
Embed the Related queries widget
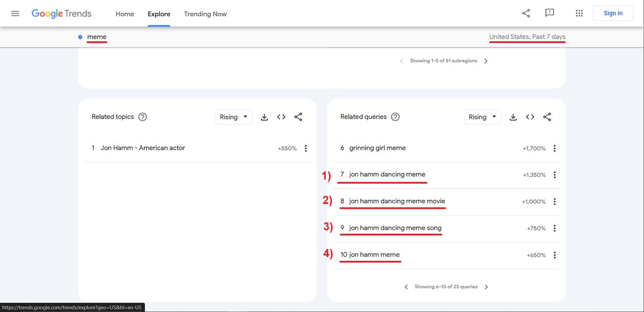pyautogui.click(x=530, y=117)
